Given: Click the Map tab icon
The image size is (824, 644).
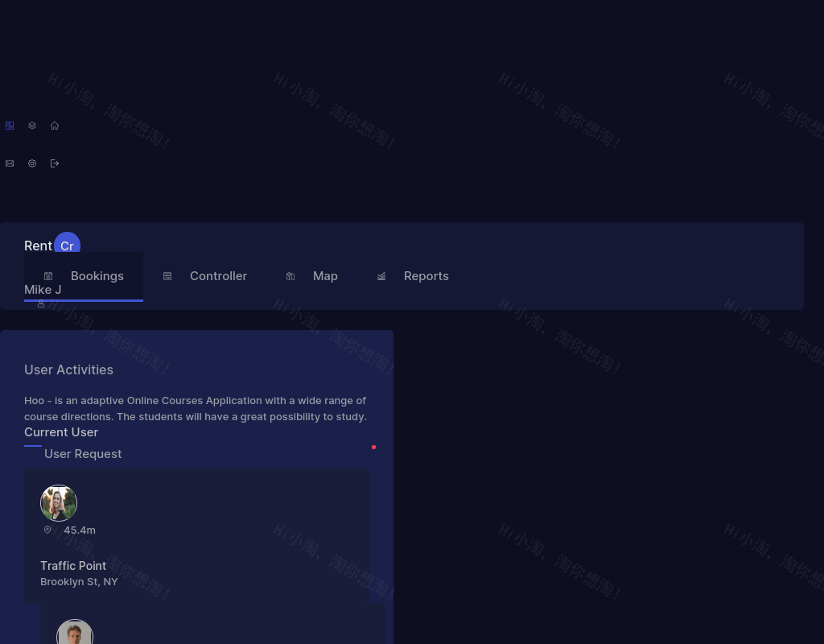Looking at the screenshot, I should [290, 276].
